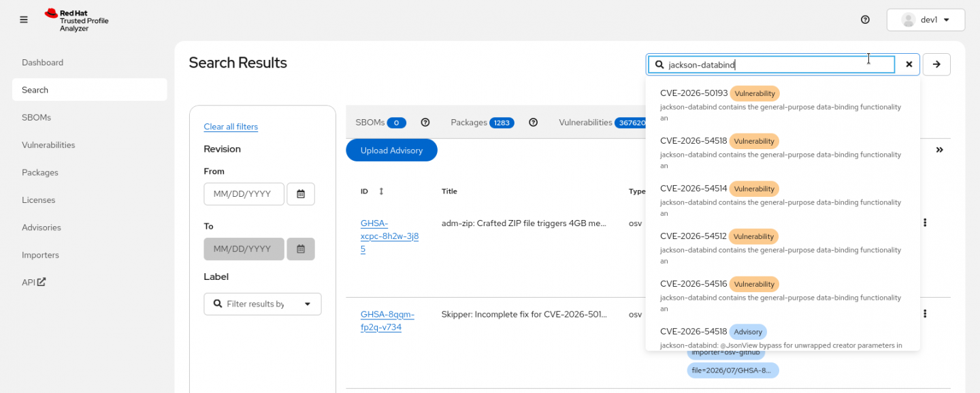Go to Dashboard in sidebar

pyautogui.click(x=42, y=63)
